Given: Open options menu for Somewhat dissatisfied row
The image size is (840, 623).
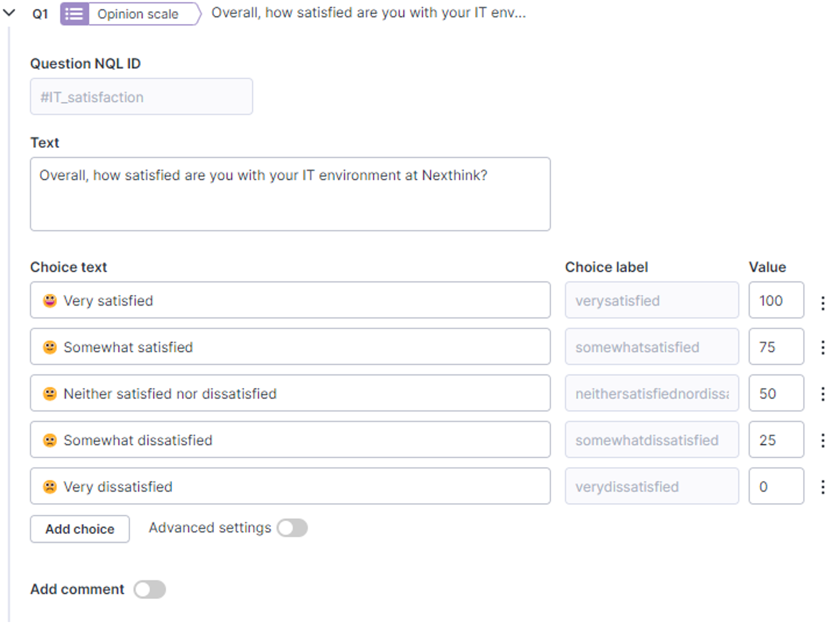Looking at the screenshot, I should coord(823,441).
